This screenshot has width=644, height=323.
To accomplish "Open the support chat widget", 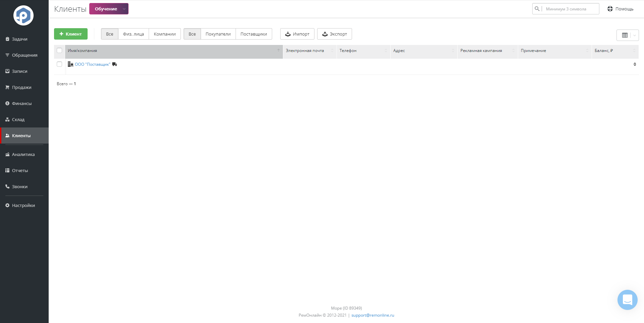I will pos(627,300).
